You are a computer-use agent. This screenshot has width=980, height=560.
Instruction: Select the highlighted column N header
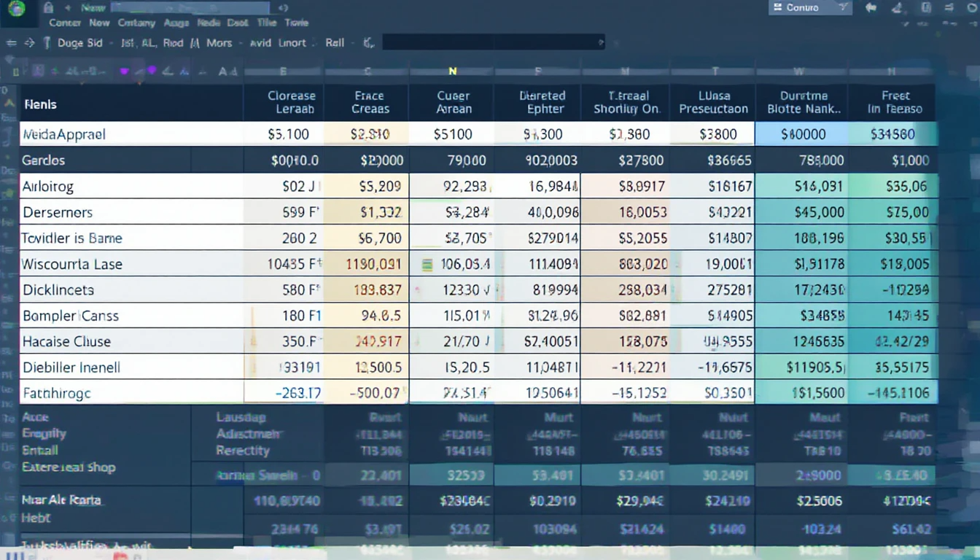point(452,71)
